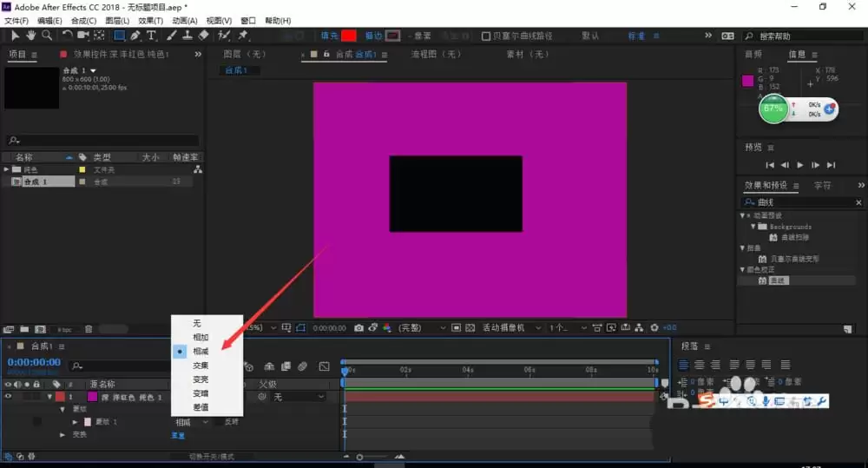The height and width of the screenshot is (468, 868).
Task: Click the red fill color swatch
Action: pyautogui.click(x=349, y=36)
